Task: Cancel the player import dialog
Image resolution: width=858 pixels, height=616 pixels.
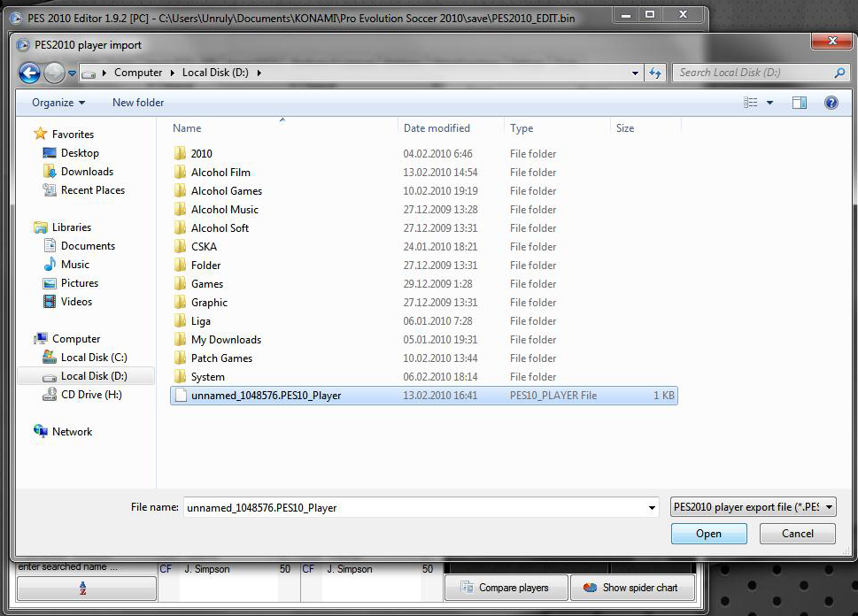Action: pyautogui.click(x=797, y=534)
